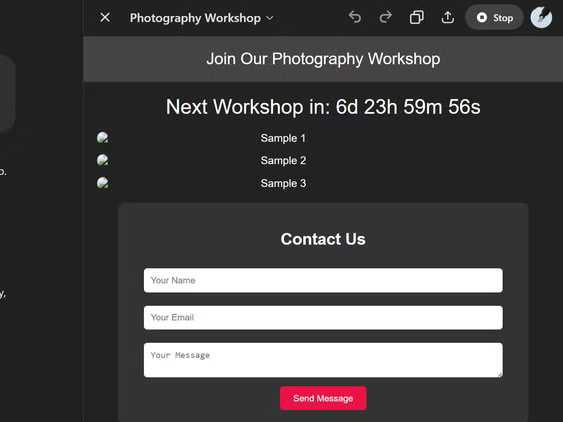Click the share upload icon
Viewport: 563px width, 422px height.
(x=447, y=17)
